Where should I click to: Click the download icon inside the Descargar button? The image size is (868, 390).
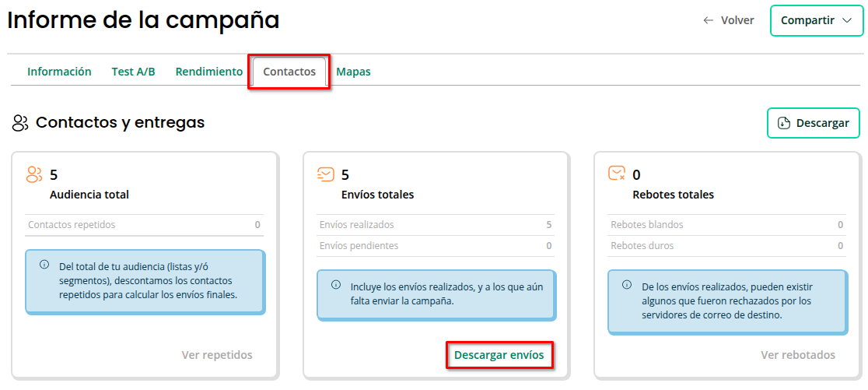(784, 123)
